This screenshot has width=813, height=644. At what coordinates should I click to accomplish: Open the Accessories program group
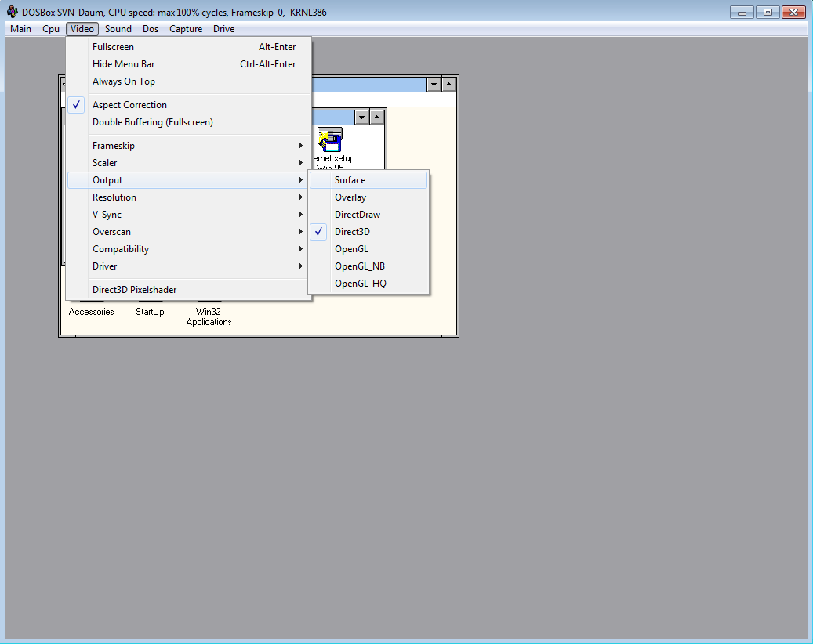(91, 311)
